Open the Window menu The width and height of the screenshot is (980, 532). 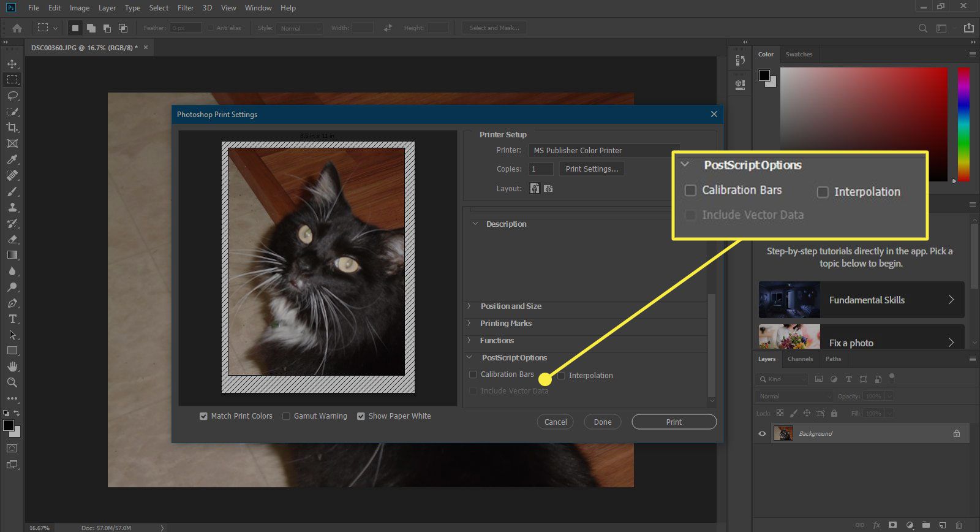pyautogui.click(x=258, y=8)
